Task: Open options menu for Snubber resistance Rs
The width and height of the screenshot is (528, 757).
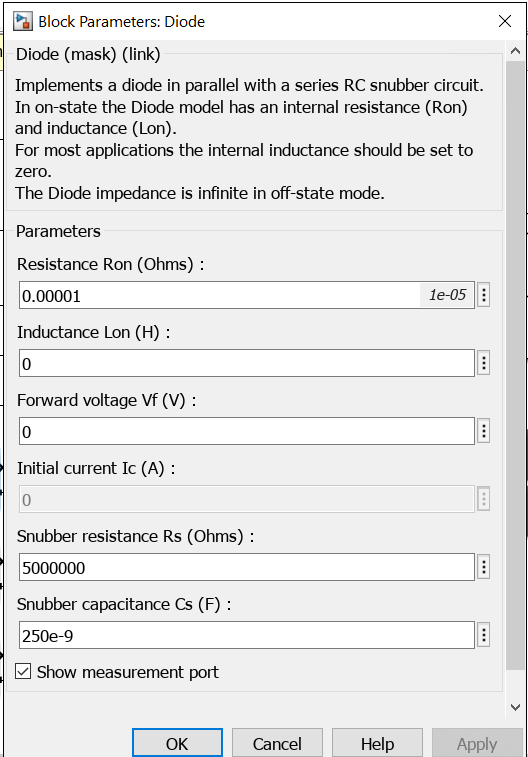Action: tap(484, 567)
